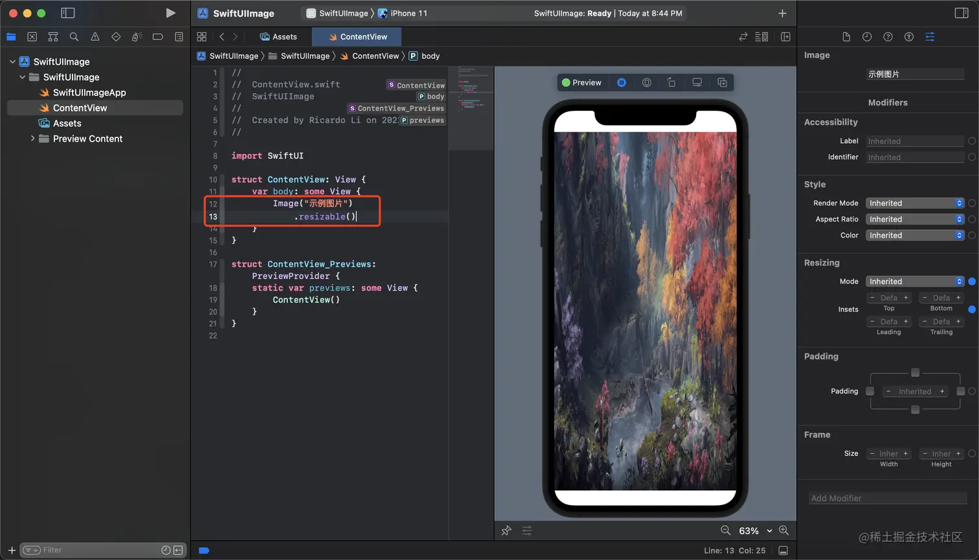
Task: Show the Attributes inspector
Action: click(930, 37)
